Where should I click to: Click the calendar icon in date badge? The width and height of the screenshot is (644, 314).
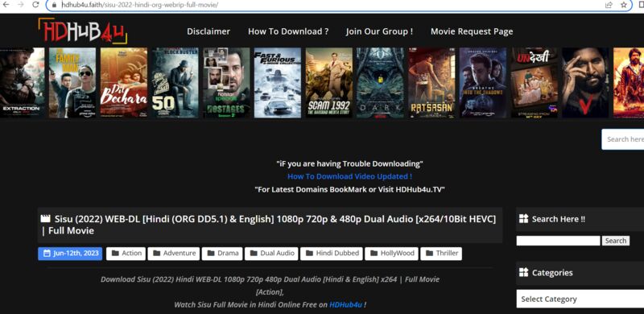47,253
